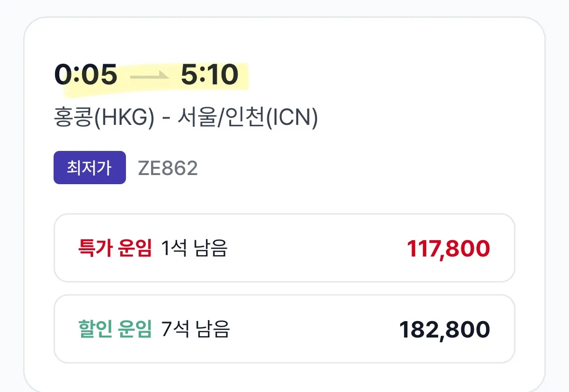Click the 117,800 special fare price

[x=448, y=248]
